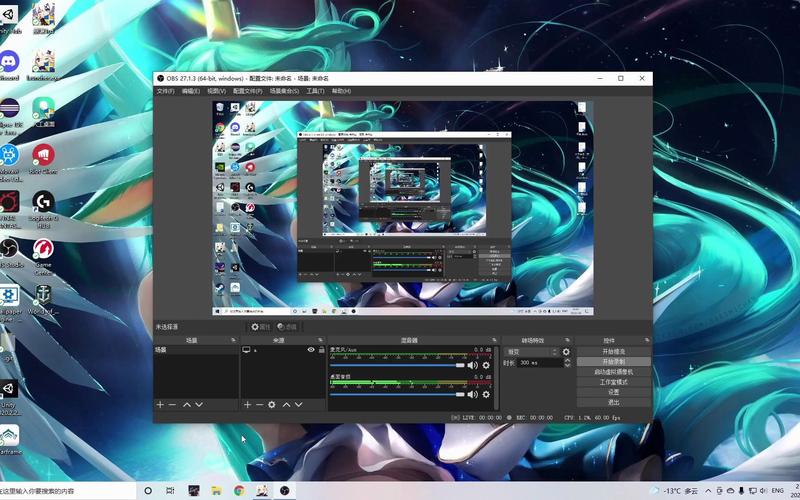Click the audio mixer vertical scrollbar
The image size is (800, 500).
click(x=496, y=378)
